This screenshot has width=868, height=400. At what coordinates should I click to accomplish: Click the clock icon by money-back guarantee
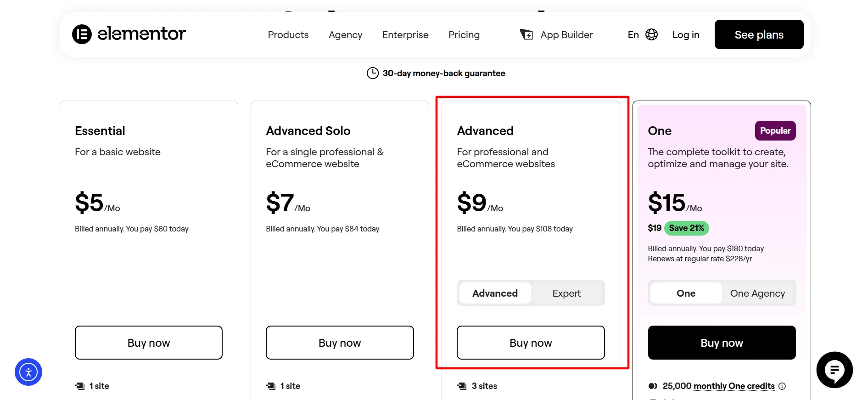373,73
